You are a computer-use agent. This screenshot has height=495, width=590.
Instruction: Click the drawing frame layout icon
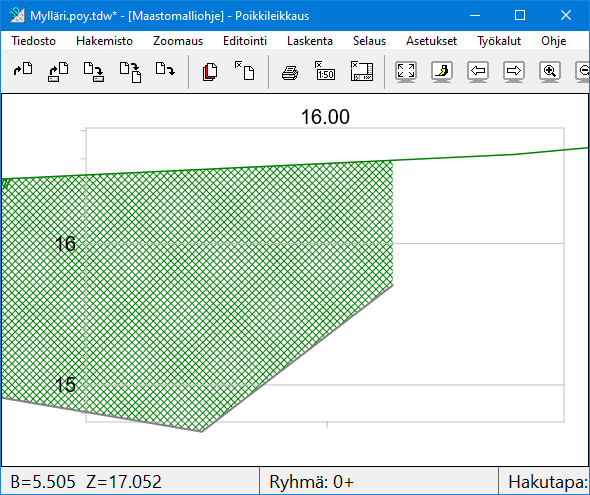point(362,71)
